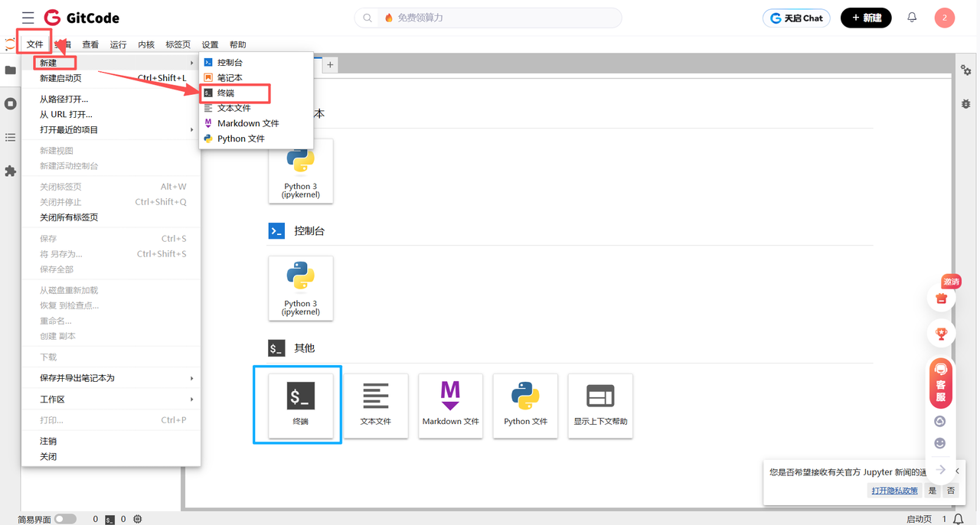The width and height of the screenshot is (980, 525).
Task: Open the 查看 menu
Action: point(90,44)
